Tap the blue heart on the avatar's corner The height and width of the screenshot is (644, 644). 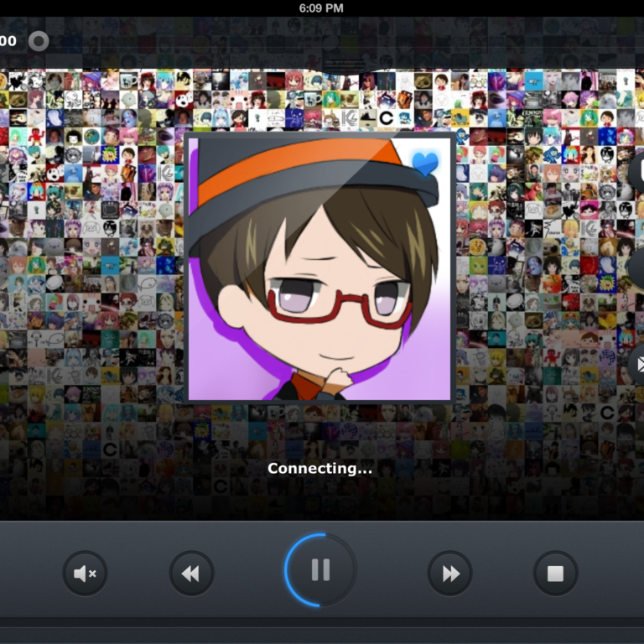click(425, 163)
